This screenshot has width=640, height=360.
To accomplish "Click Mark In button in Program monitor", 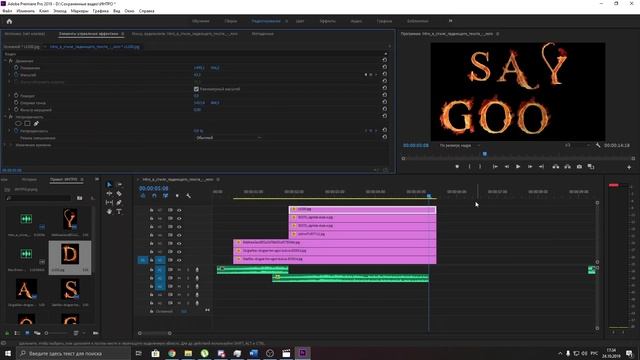I will [469, 167].
